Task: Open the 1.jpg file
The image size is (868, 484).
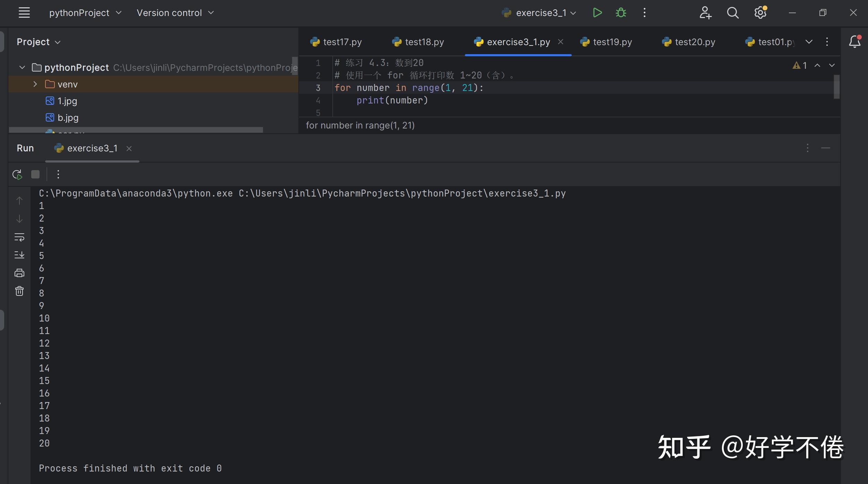Action: pos(67,101)
